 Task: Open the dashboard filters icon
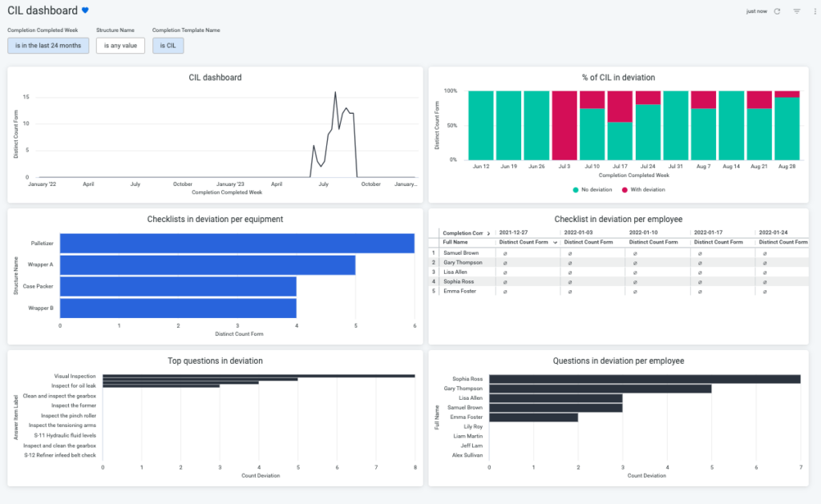[798, 11]
